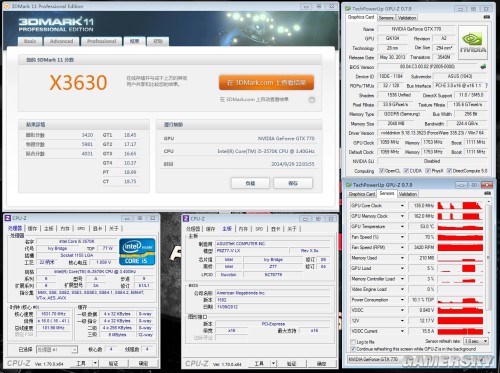Image resolution: width=500 pixels, height=373 pixels.
Task: Click sensors window camera icon
Action: (x=487, y=193)
